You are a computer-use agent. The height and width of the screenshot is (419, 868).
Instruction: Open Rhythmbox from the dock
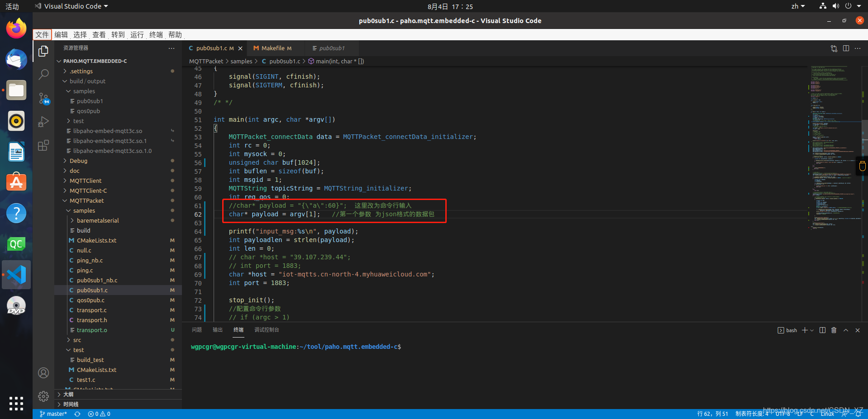16,121
